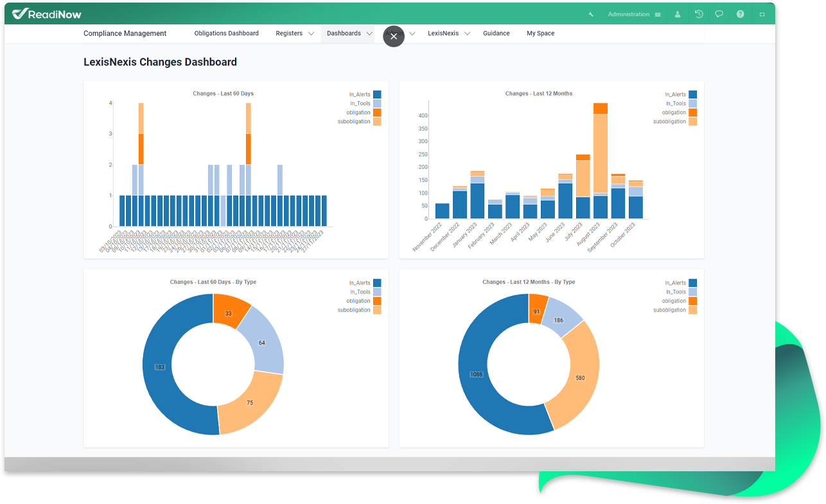
Task: Click the 'Changes - Last 12 Months' chart title
Action: pyautogui.click(x=539, y=94)
